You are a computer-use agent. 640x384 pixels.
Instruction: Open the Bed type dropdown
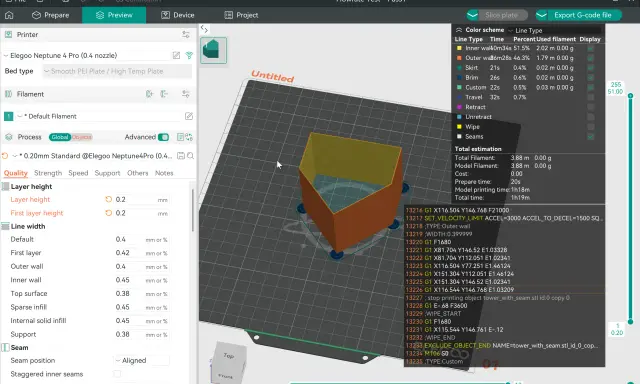click(117, 71)
